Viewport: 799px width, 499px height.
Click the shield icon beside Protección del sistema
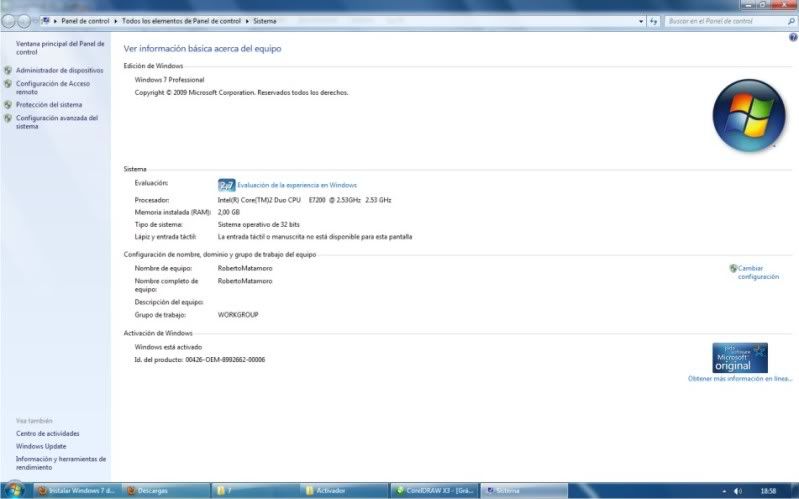click(x=8, y=104)
